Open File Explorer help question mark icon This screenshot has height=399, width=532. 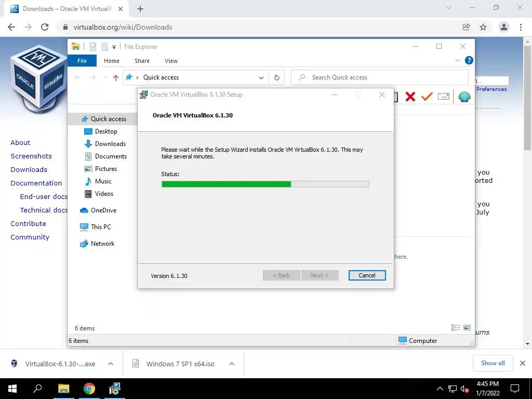(x=469, y=60)
